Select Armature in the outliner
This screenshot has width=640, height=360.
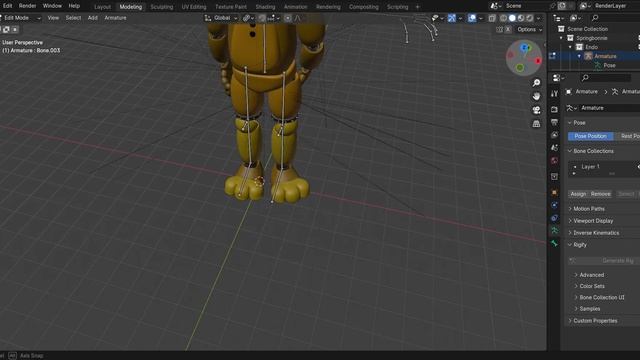pyautogui.click(x=605, y=56)
